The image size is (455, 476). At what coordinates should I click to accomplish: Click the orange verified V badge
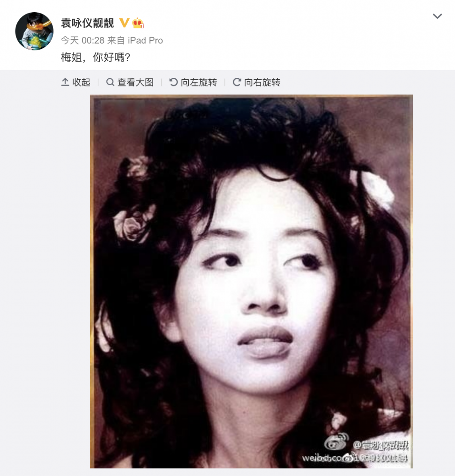[x=124, y=23]
